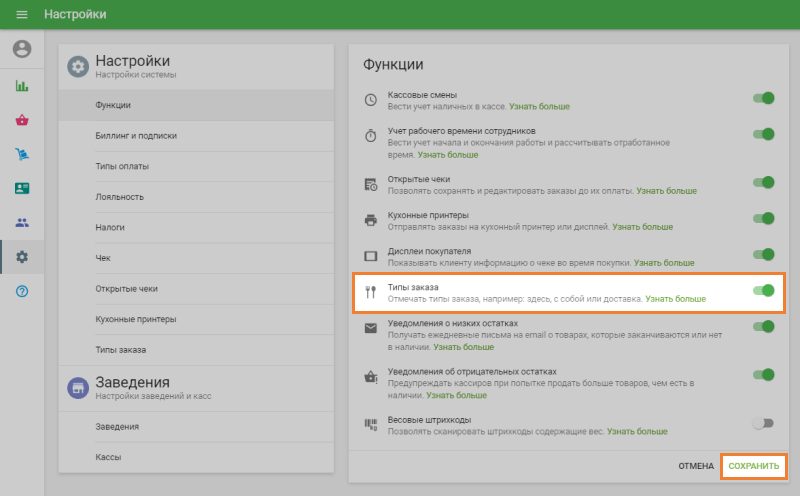Open the Лояльность settings section

(120, 197)
